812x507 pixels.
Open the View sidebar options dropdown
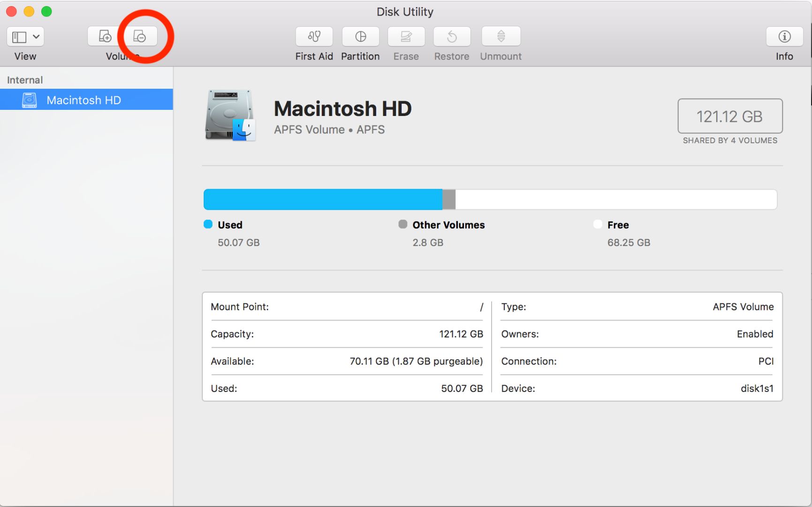(x=25, y=37)
